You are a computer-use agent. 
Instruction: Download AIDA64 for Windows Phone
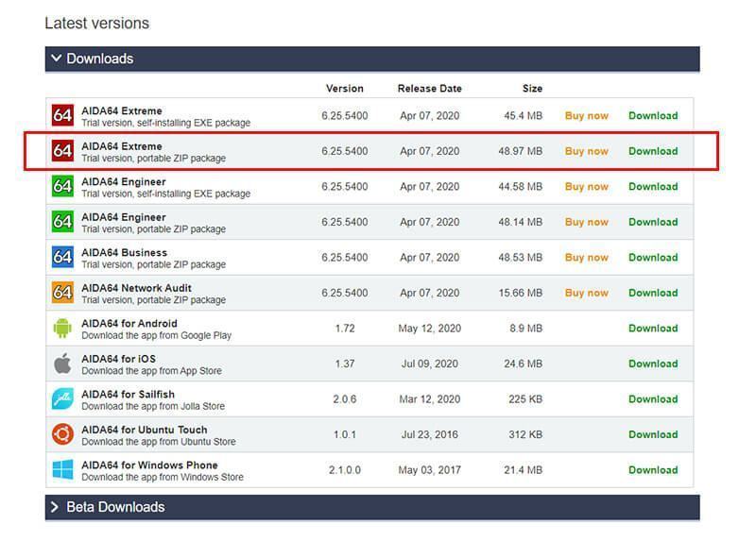point(653,470)
